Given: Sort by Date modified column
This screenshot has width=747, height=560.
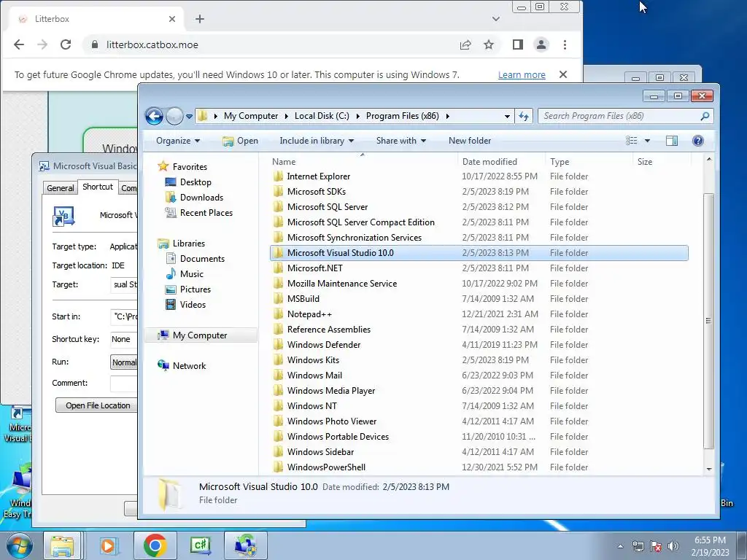Looking at the screenshot, I should [x=489, y=161].
